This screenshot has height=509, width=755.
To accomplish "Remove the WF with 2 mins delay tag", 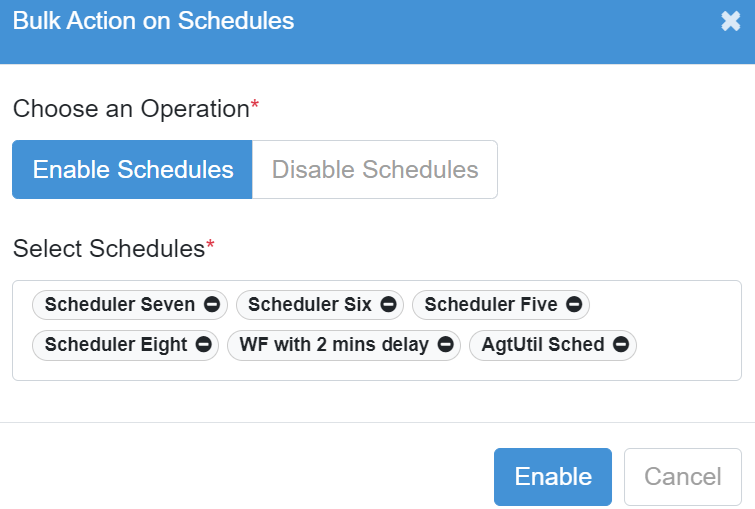I will [445, 344].
